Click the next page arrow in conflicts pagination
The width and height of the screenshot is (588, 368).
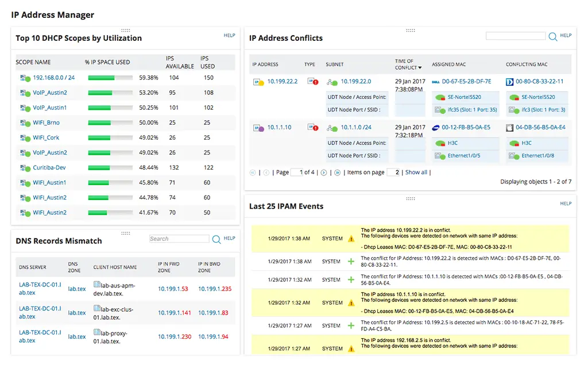tap(323, 172)
